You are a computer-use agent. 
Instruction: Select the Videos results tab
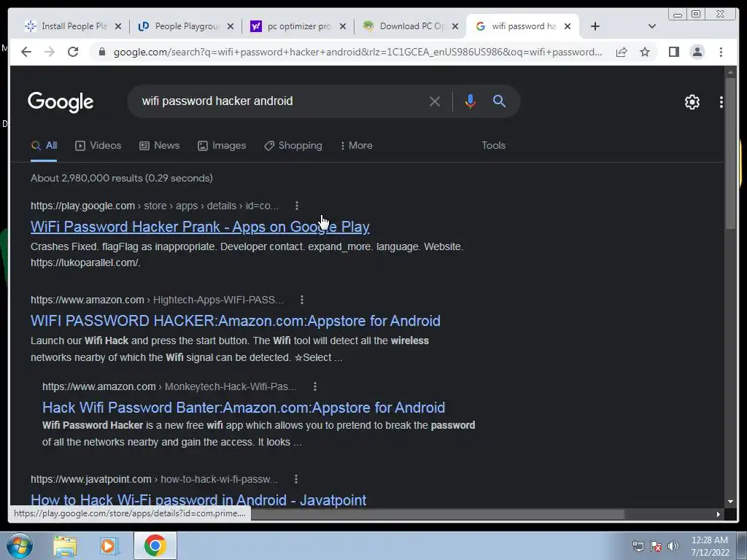click(x=98, y=146)
